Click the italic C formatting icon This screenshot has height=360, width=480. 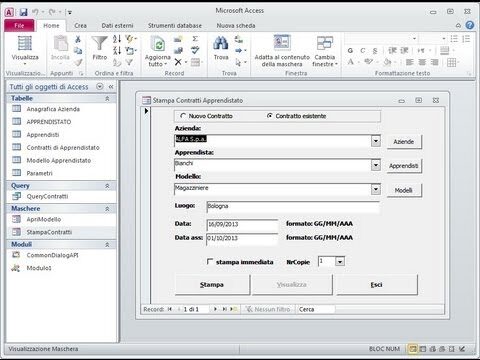pyautogui.click(x=363, y=51)
